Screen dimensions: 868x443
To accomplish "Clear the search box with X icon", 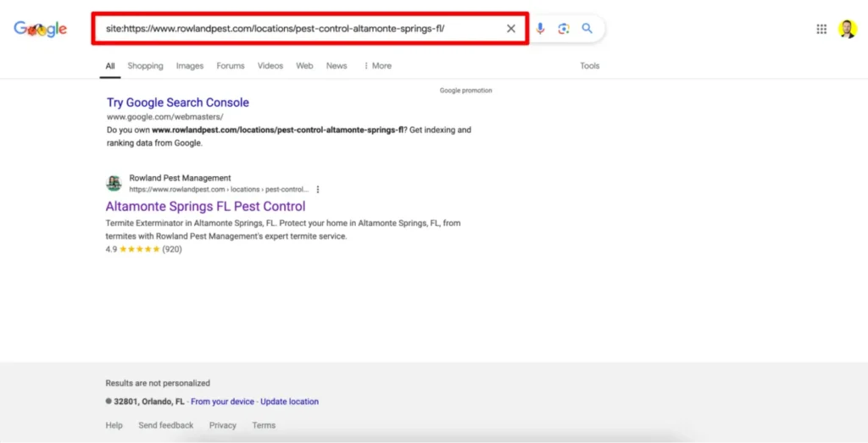I will pyautogui.click(x=510, y=29).
